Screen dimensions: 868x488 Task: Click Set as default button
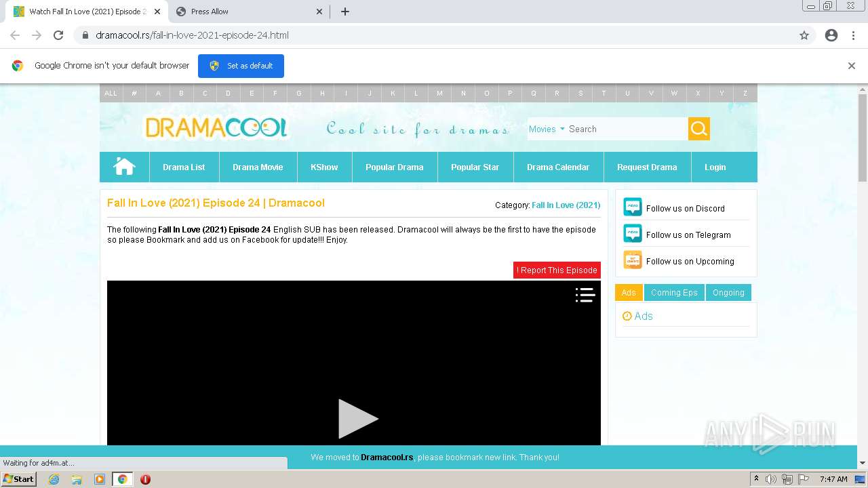click(241, 66)
